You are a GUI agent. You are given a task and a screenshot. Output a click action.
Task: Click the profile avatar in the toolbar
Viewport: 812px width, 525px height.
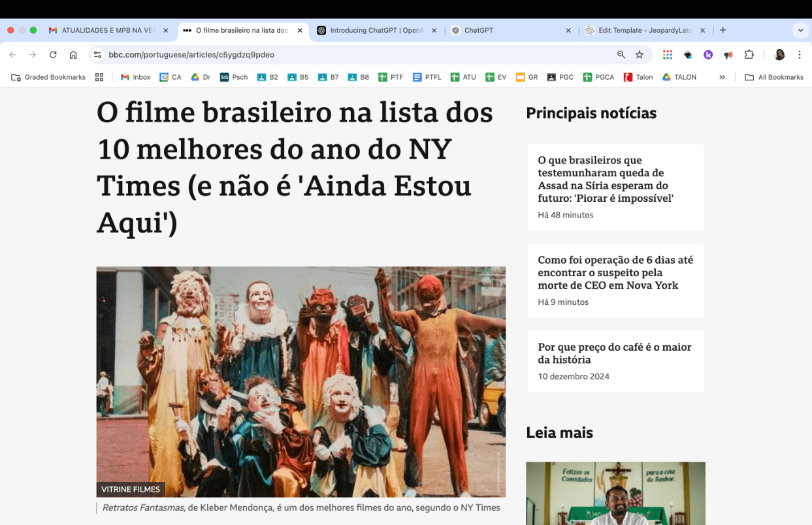pyautogui.click(x=779, y=55)
